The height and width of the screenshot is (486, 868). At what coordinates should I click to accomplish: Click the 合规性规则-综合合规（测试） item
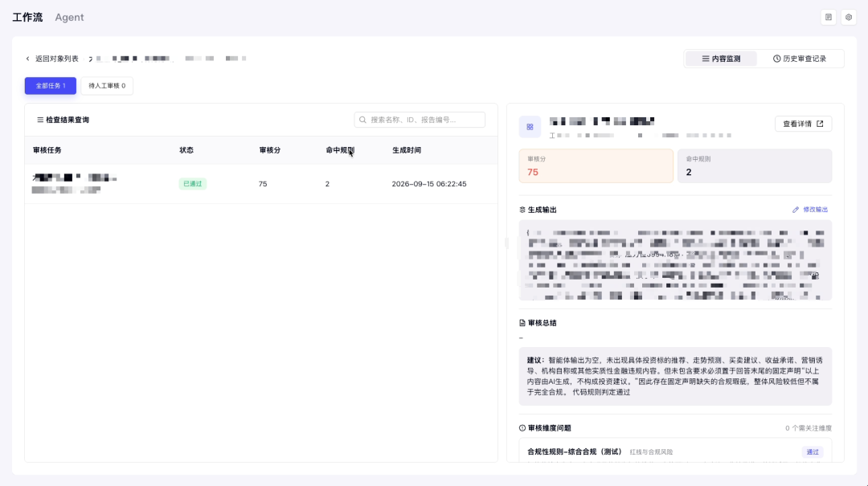point(575,452)
